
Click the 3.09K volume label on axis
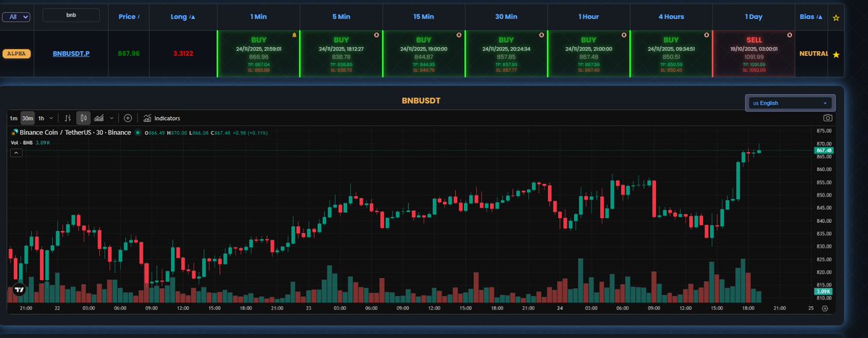tap(823, 292)
